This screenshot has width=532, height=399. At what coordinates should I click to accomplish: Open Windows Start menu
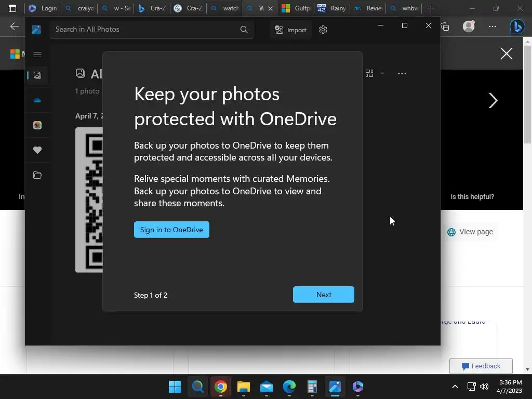[175, 387]
